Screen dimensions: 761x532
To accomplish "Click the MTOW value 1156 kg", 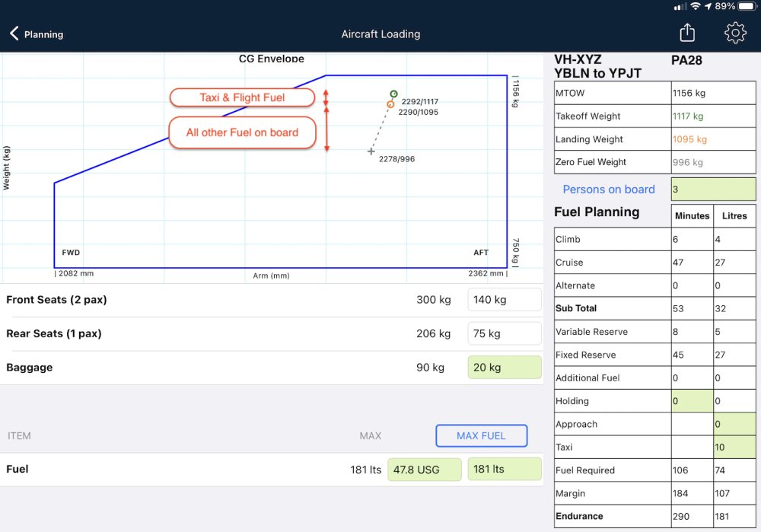I will click(689, 93).
